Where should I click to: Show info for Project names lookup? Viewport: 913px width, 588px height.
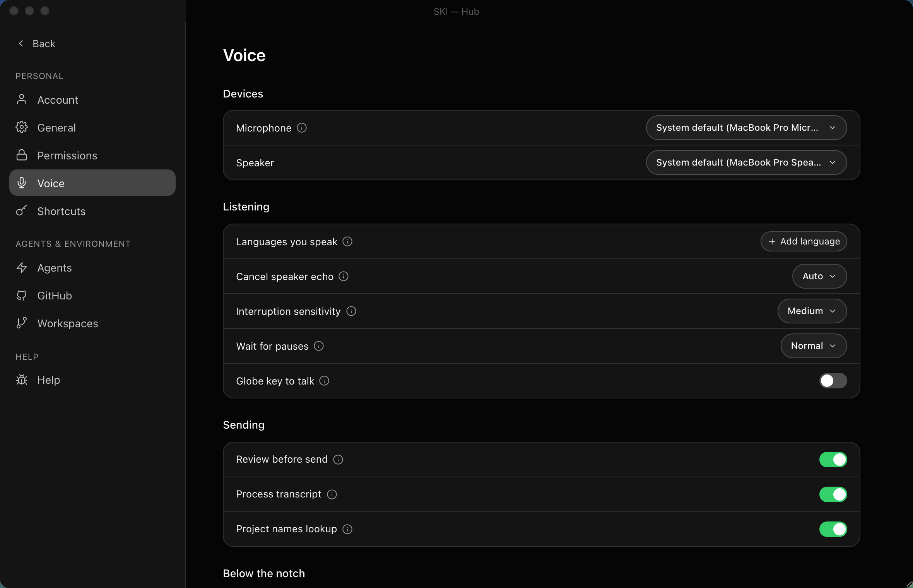pos(347,529)
